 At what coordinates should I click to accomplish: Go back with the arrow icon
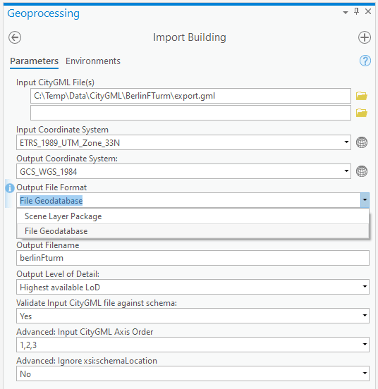(15, 37)
